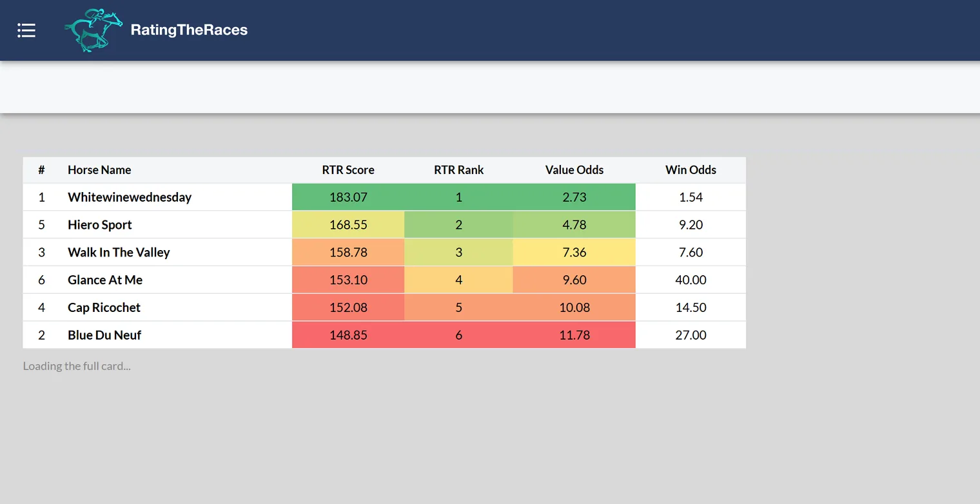Click the Horse Name column header

pos(99,170)
